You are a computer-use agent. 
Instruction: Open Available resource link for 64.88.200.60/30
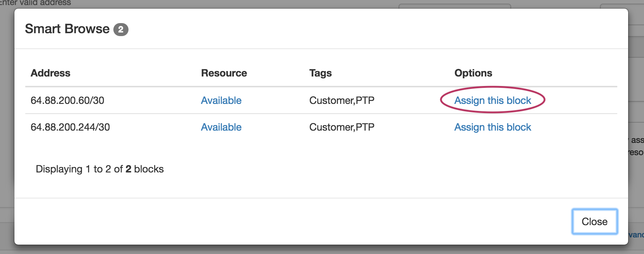[221, 100]
